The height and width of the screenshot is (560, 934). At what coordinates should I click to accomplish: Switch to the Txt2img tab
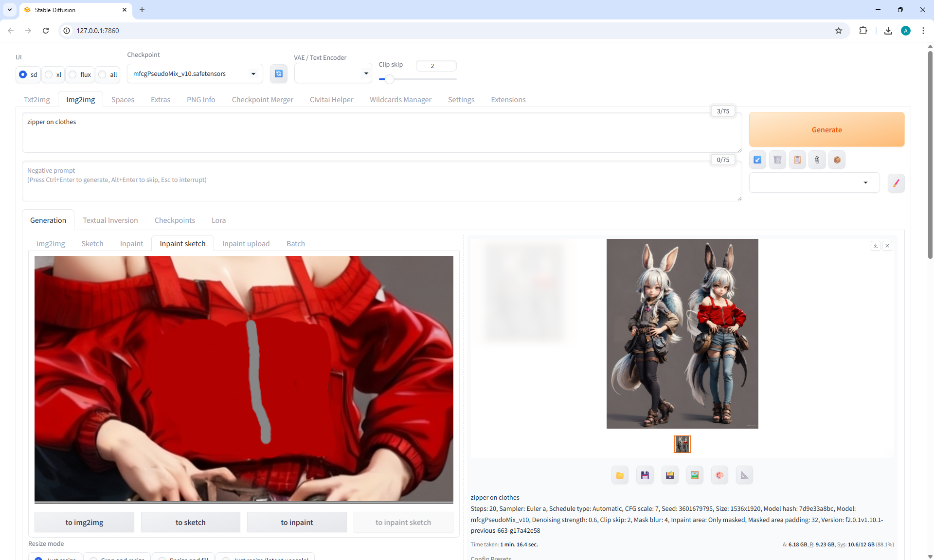(x=37, y=99)
